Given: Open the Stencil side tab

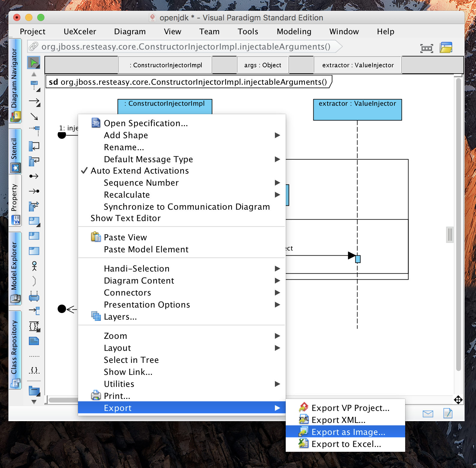Looking at the screenshot, I should (x=15, y=151).
